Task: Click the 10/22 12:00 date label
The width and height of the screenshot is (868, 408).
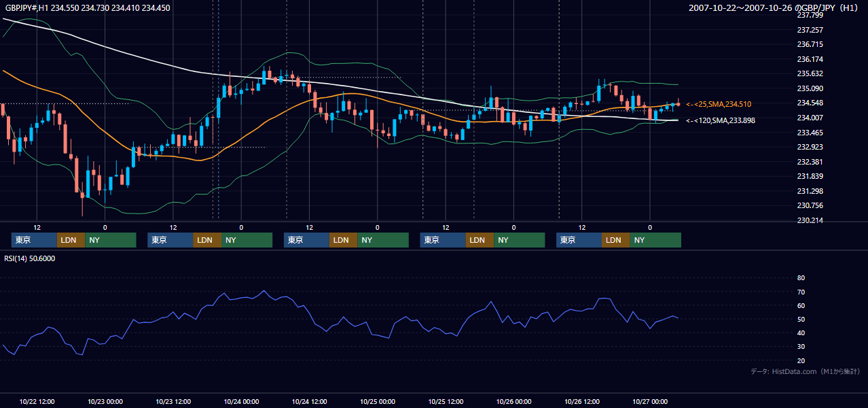Action: point(37,401)
